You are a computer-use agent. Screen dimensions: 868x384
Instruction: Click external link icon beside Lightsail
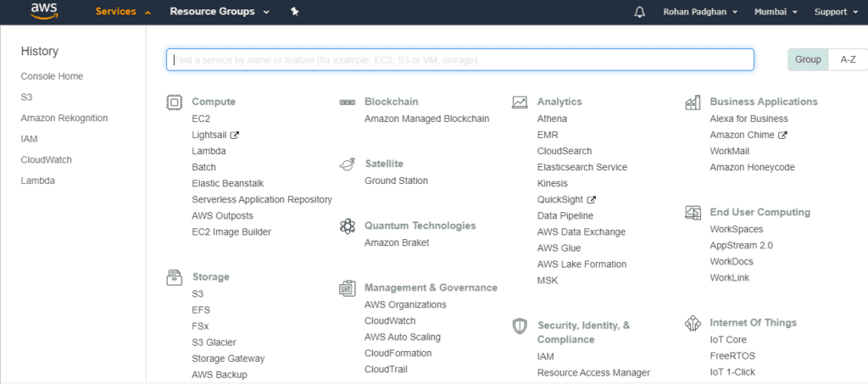click(x=235, y=135)
